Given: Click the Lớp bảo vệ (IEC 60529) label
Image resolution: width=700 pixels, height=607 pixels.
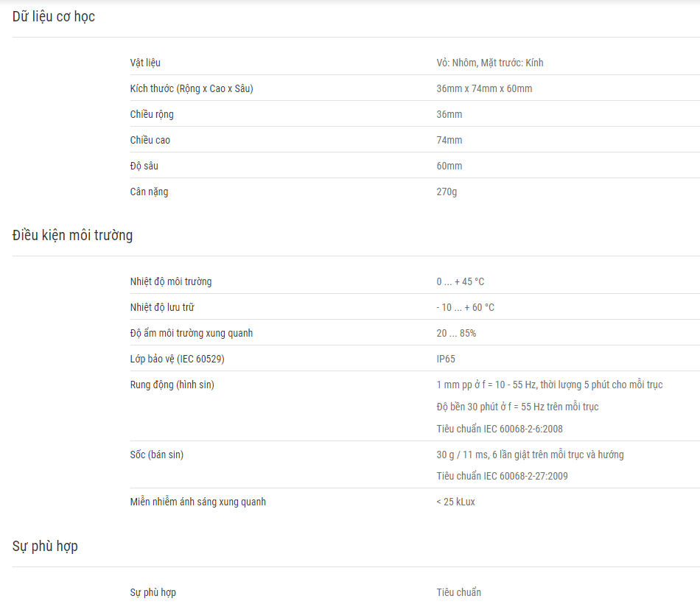Looking at the screenshot, I should [x=178, y=359].
